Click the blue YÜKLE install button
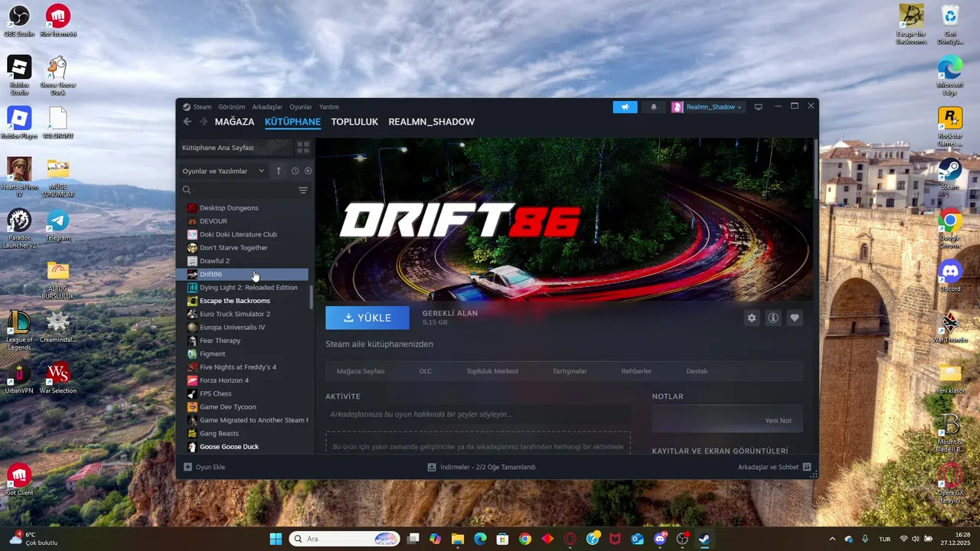 (367, 318)
